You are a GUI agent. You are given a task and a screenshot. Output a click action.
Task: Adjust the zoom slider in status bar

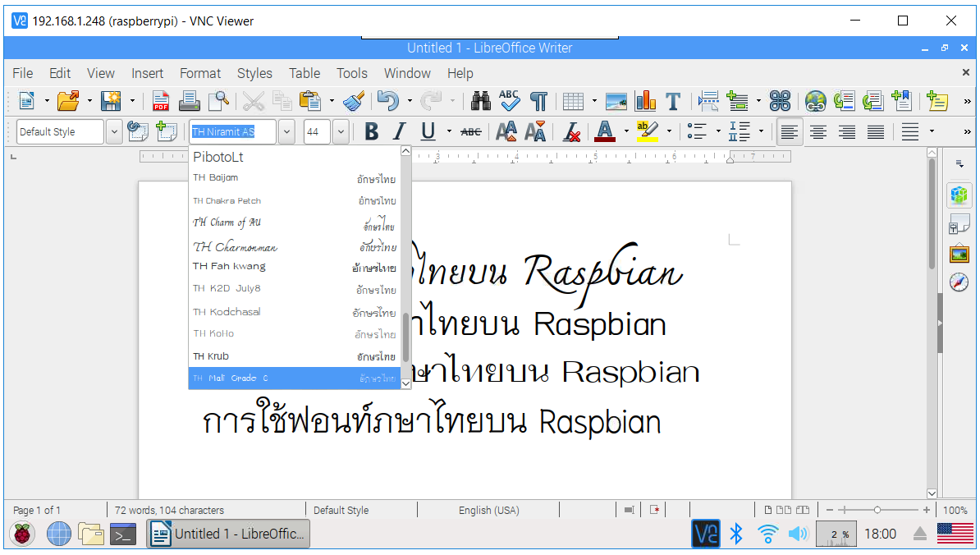click(877, 510)
